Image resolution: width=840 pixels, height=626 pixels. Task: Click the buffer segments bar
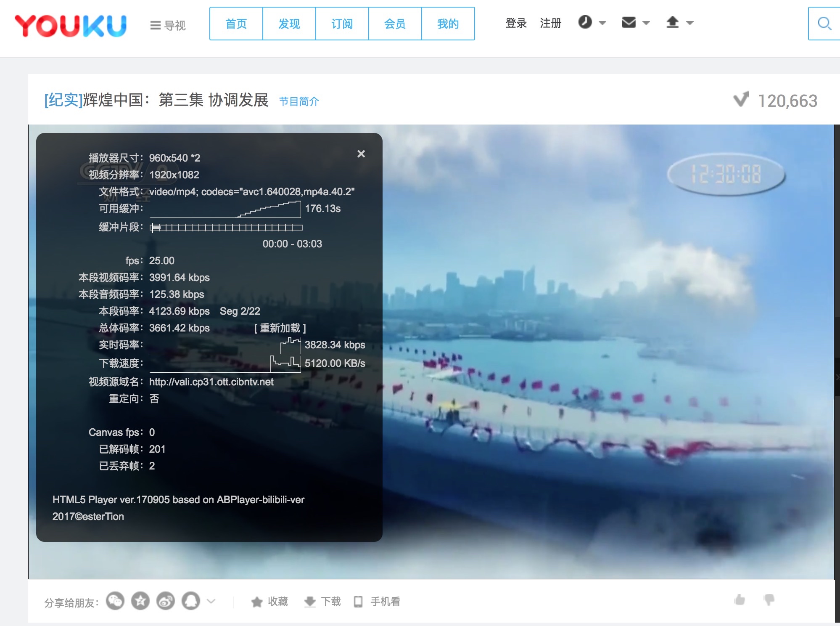[226, 228]
